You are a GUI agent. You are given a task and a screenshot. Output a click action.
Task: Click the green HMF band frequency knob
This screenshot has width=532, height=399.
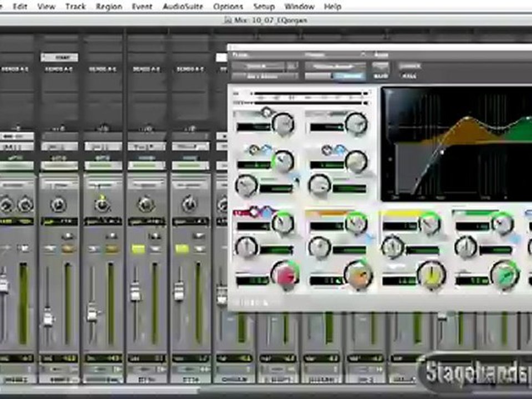502,223
